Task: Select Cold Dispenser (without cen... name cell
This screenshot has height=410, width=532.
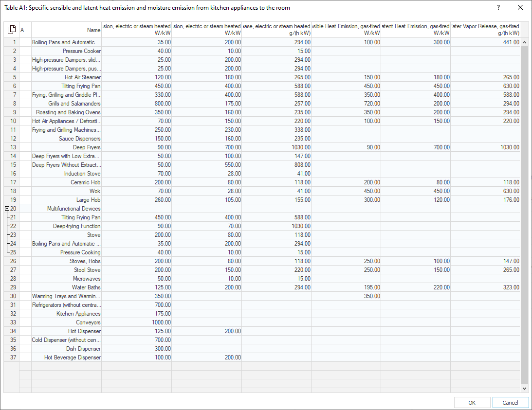Action: pos(67,340)
